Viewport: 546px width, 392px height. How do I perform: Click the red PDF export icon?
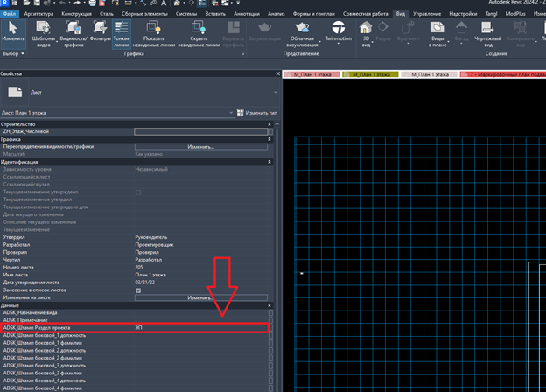point(102,3)
